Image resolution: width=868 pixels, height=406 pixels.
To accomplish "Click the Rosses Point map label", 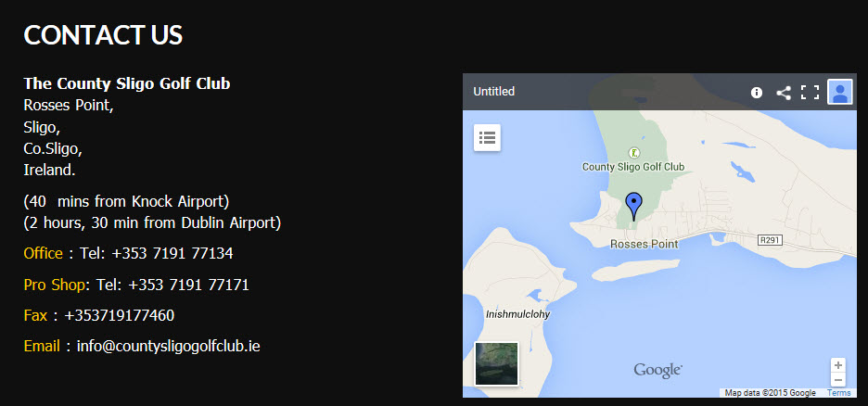I will [645, 244].
